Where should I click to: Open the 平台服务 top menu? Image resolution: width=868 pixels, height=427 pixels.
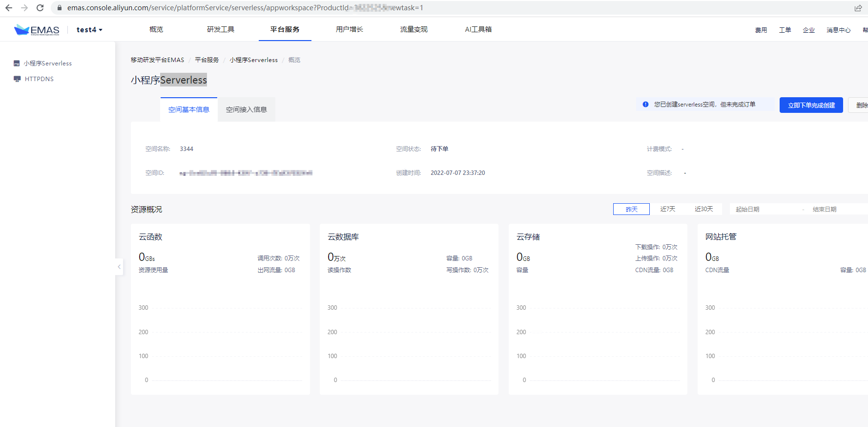pyautogui.click(x=285, y=29)
